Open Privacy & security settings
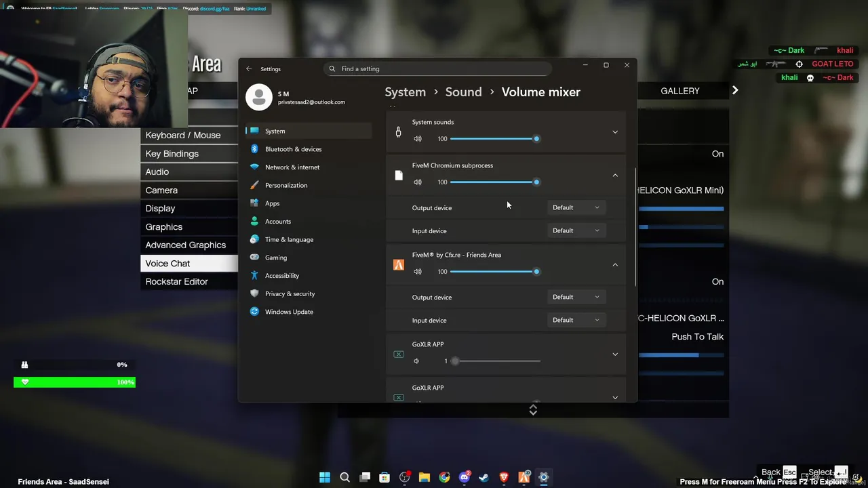This screenshot has width=868, height=488. [309, 293]
